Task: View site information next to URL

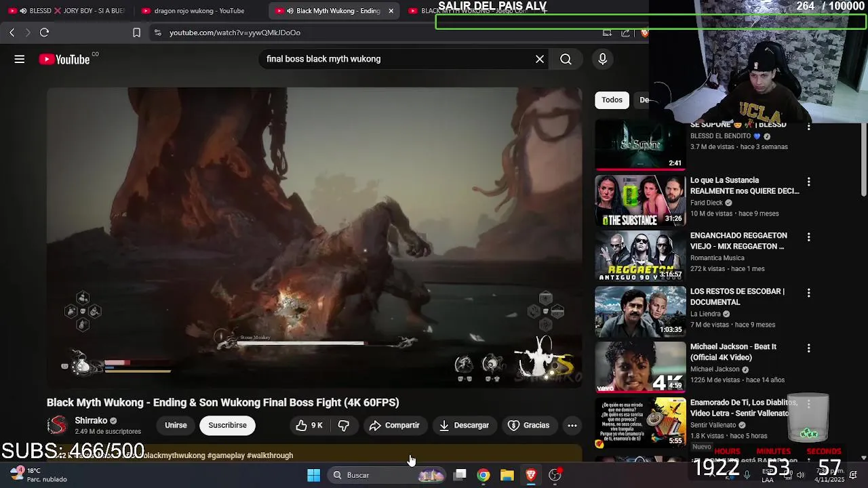Action: 157,33
